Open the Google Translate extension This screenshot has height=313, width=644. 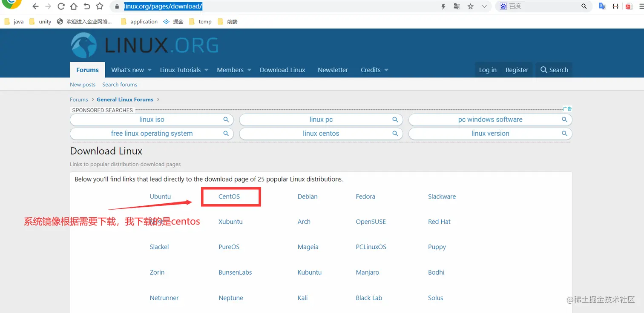(x=602, y=6)
